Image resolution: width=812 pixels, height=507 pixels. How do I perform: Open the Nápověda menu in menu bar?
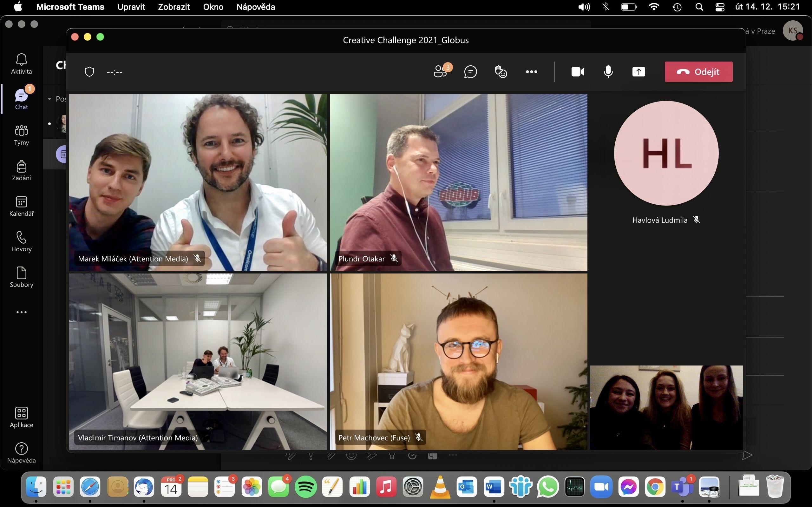point(256,7)
